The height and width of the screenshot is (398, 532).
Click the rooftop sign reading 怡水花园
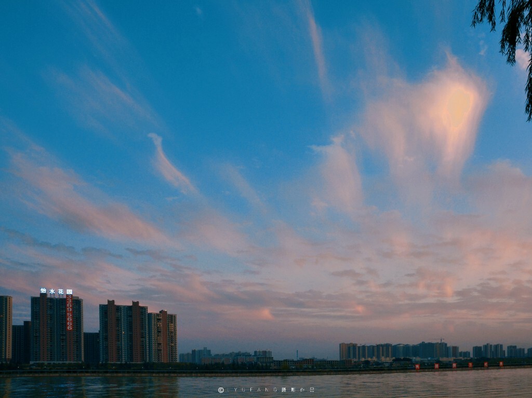tap(56, 291)
